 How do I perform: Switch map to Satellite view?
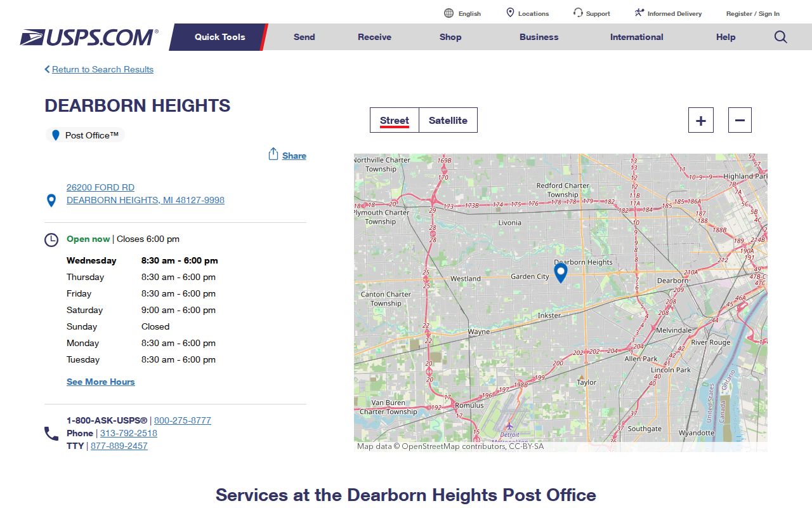click(x=448, y=120)
